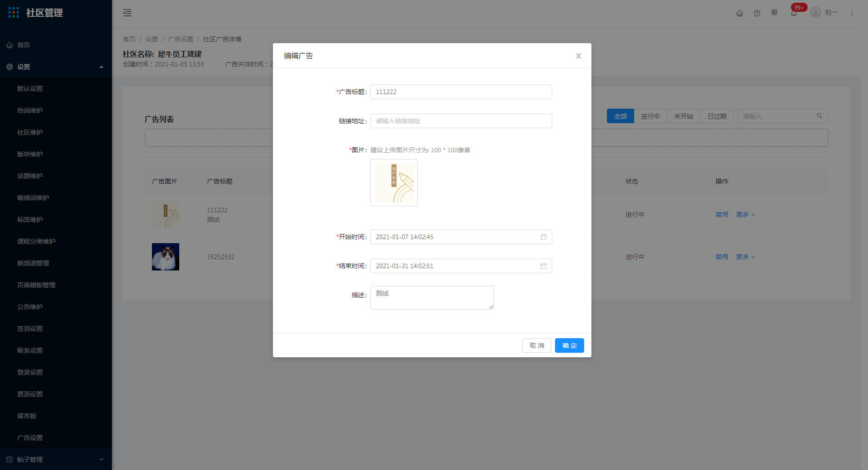Screen dimensions: 868x470
Task: Open the vertical three-dot more menu
Action: pyautogui.click(x=852, y=13)
